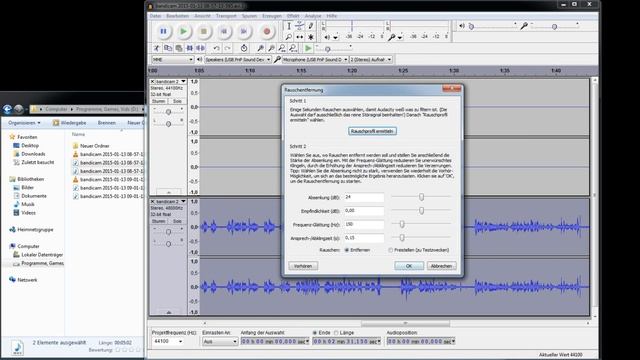The image size is (640, 360).
Task: Open the Datei menu
Action: click(155, 16)
